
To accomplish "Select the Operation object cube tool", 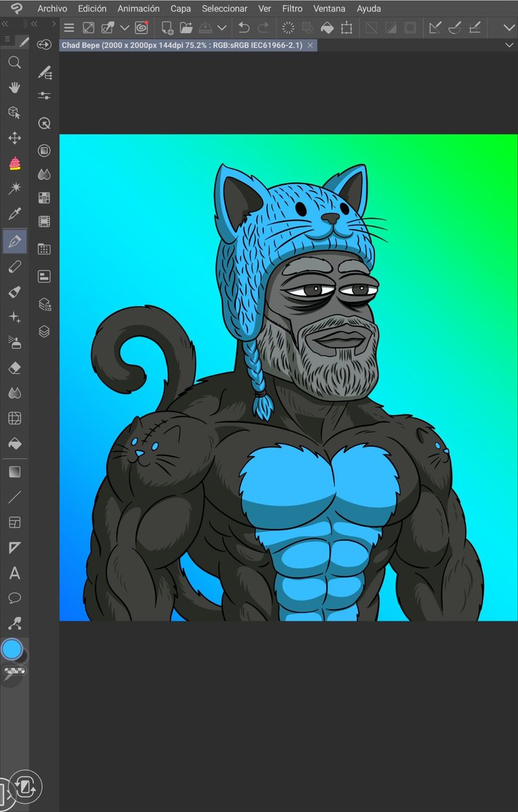I will [14, 112].
